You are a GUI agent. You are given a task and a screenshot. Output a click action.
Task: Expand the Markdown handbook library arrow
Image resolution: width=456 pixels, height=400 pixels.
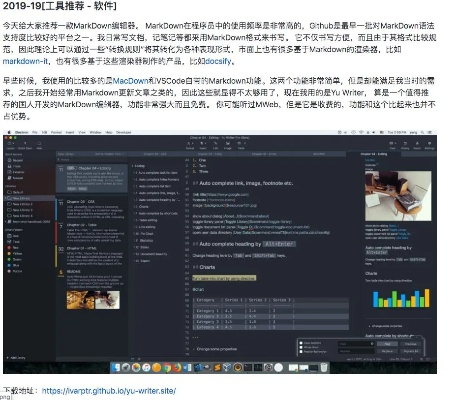click(x=6, y=222)
